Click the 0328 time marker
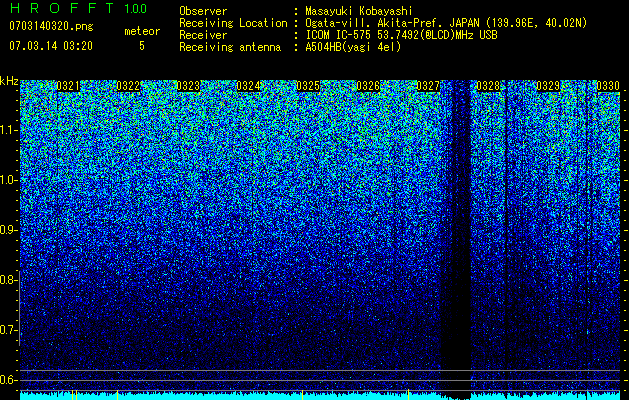Image resolution: width=629 pixels, height=400 pixels. [x=488, y=86]
